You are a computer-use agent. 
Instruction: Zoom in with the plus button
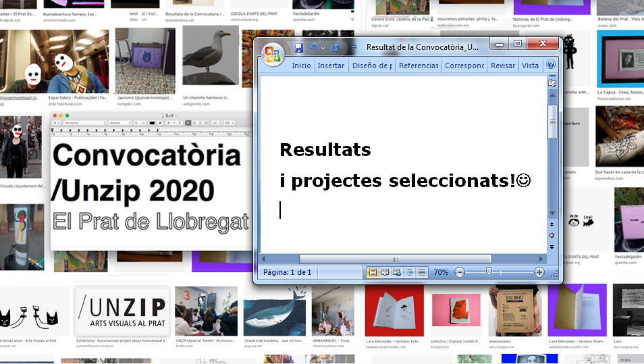pos(539,272)
